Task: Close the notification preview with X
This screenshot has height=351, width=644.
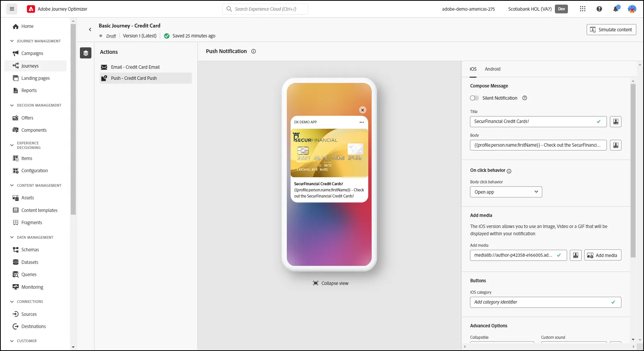Action: (363, 110)
